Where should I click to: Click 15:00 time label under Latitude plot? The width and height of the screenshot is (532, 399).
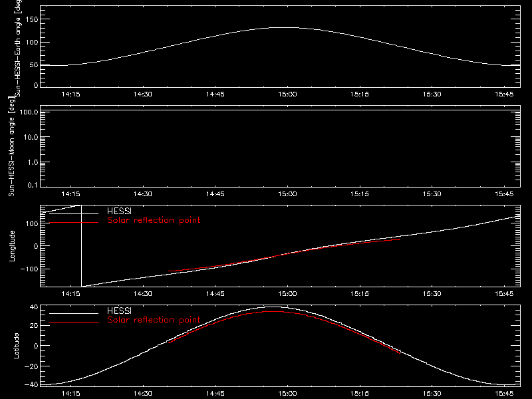coord(287,394)
